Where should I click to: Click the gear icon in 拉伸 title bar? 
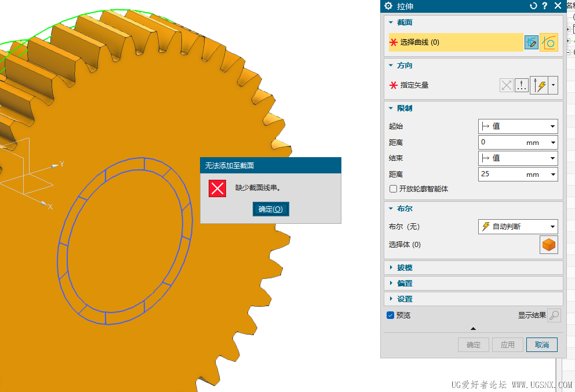[388, 5]
